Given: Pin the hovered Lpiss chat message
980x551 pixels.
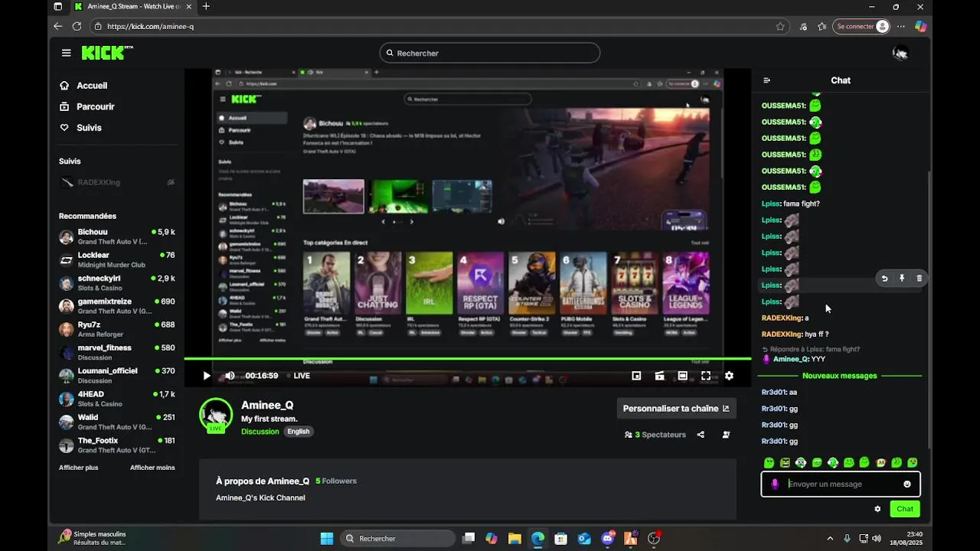Looking at the screenshot, I should click(x=902, y=279).
